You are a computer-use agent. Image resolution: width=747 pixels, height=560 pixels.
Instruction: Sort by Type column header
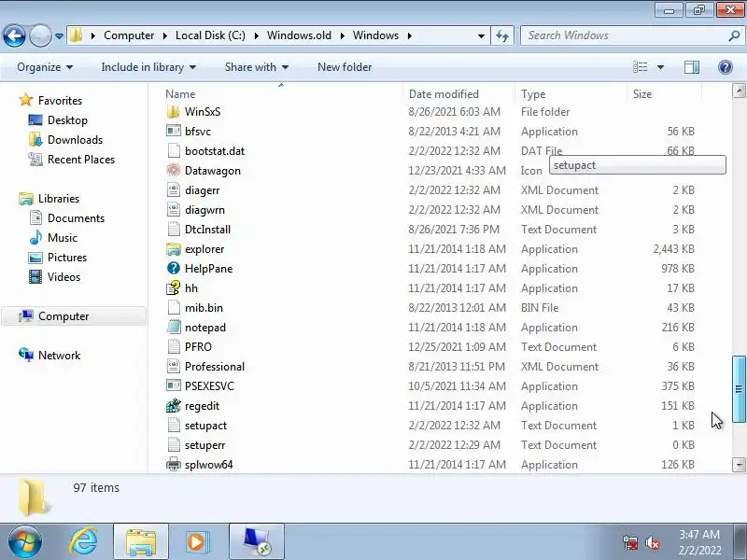click(533, 94)
